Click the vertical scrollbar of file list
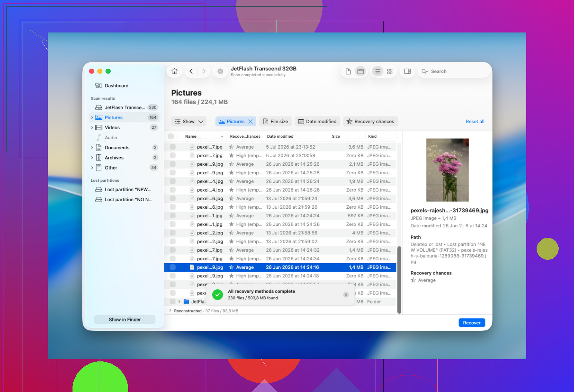 click(x=399, y=279)
